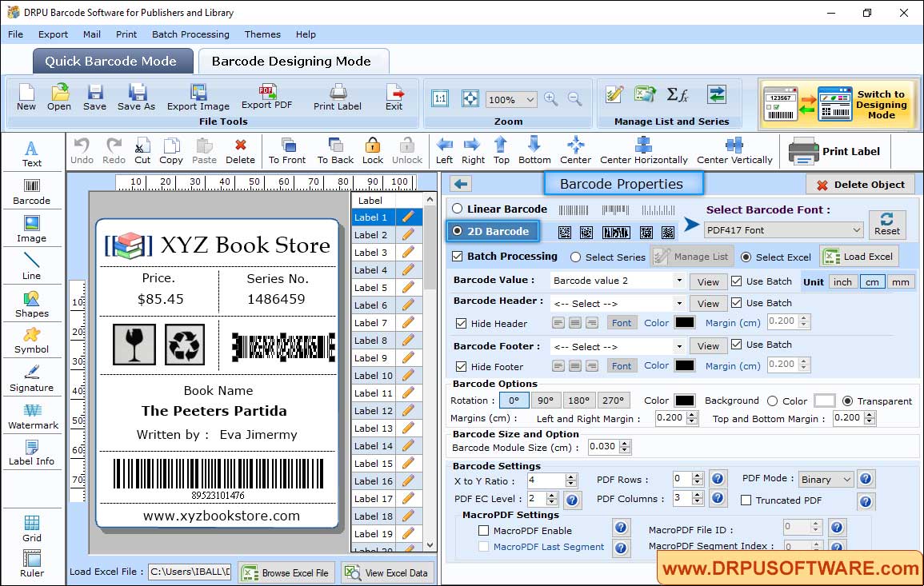Screen dimensions: 924x586
Task: Click the Delete Object button
Action: pos(860,185)
